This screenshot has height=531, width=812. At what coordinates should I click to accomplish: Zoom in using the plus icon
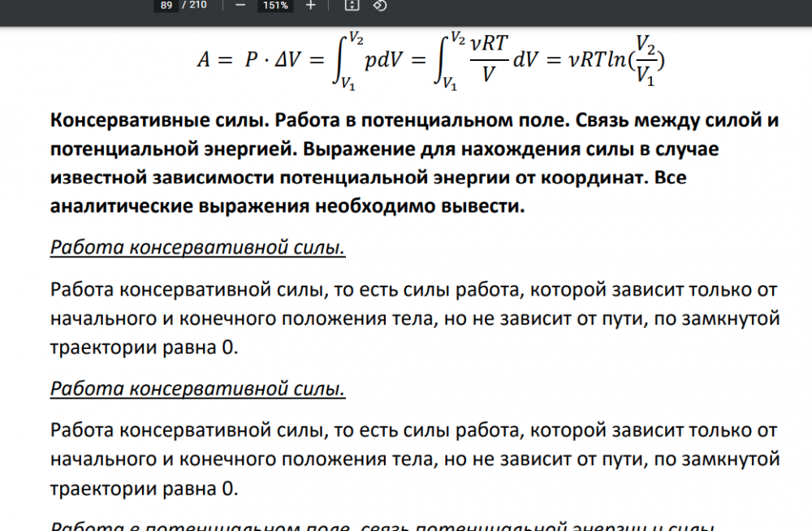point(310,5)
